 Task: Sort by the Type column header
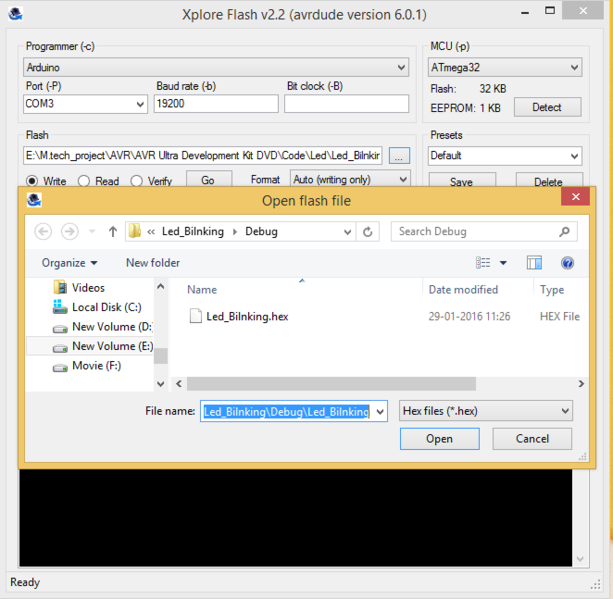pyautogui.click(x=552, y=290)
